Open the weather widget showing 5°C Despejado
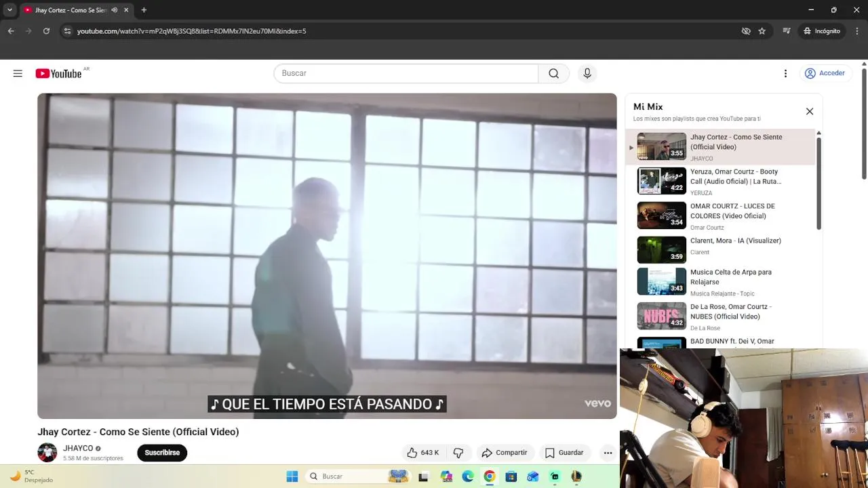 pos(31,476)
